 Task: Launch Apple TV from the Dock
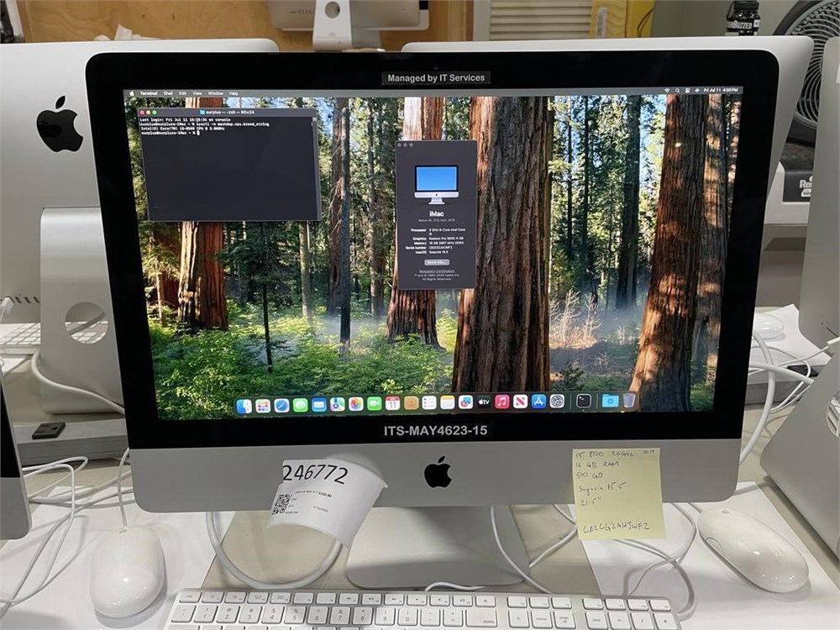click(x=485, y=402)
